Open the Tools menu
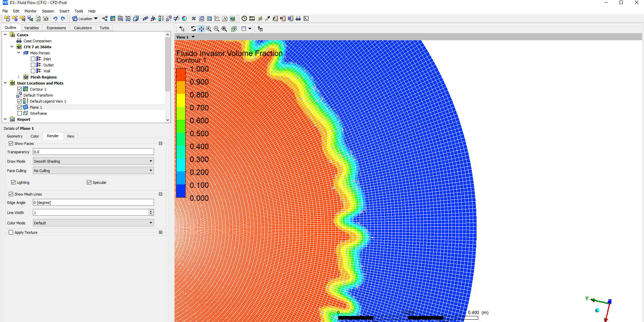Image resolution: width=644 pixels, height=322 pixels. tap(79, 11)
